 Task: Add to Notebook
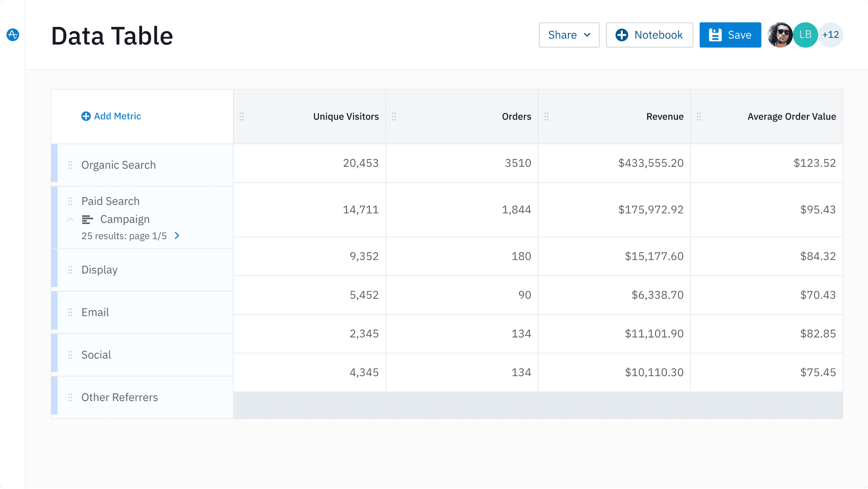click(x=649, y=35)
